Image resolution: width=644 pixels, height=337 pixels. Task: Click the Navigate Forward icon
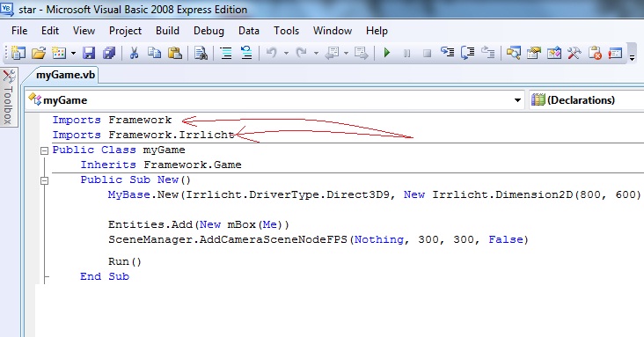(x=362, y=53)
